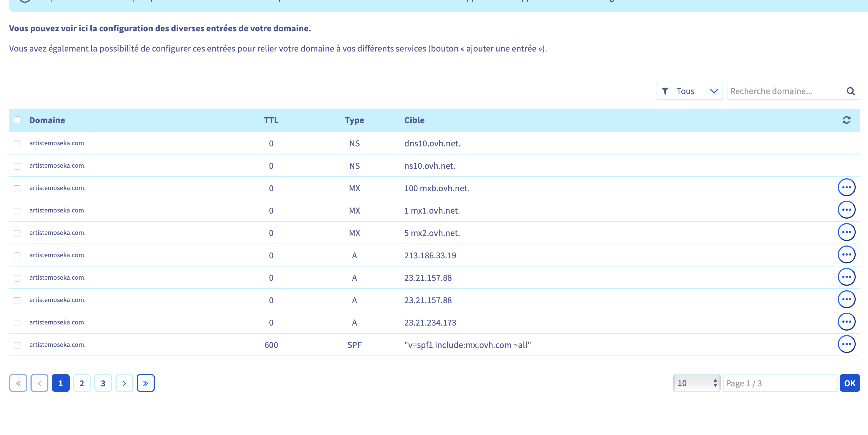Click the funnel filter icon
The image size is (868, 435).
[665, 91]
